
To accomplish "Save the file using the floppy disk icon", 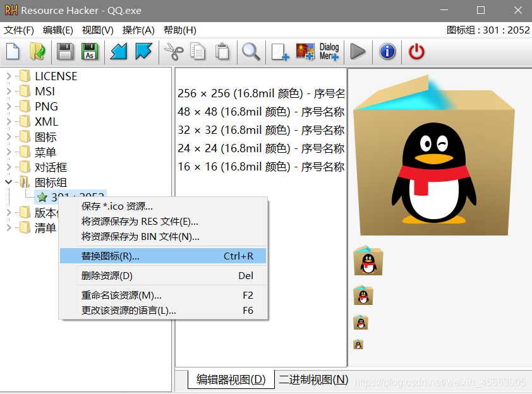I will coord(65,52).
